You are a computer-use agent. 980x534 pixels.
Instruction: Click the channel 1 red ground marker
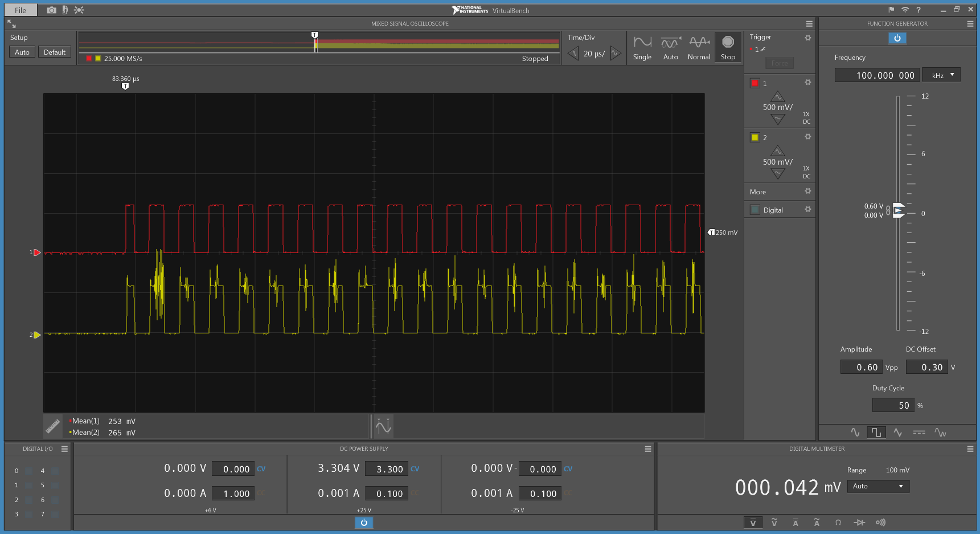tap(37, 252)
